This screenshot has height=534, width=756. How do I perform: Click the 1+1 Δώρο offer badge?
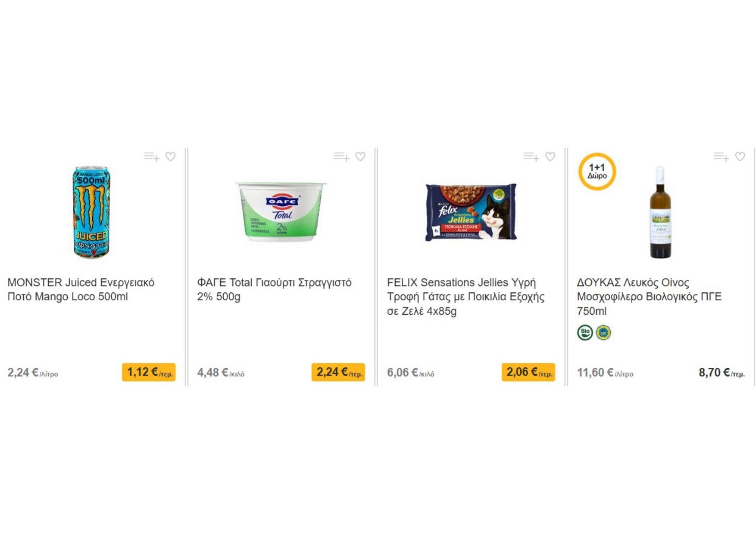(597, 171)
